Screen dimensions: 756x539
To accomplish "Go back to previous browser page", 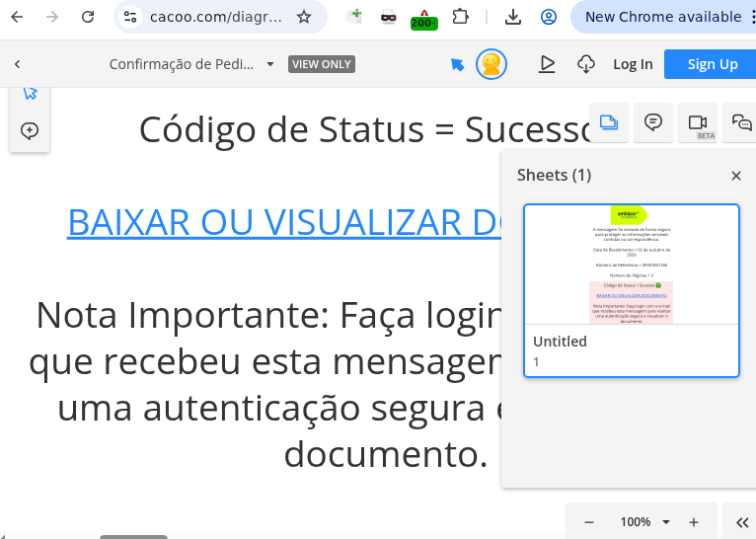I will click(x=17, y=18).
